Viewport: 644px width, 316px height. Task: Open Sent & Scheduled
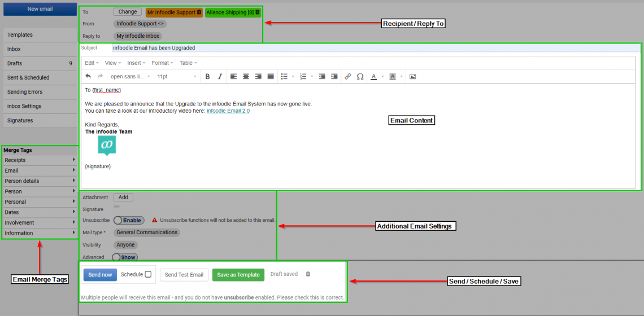[x=40, y=77]
